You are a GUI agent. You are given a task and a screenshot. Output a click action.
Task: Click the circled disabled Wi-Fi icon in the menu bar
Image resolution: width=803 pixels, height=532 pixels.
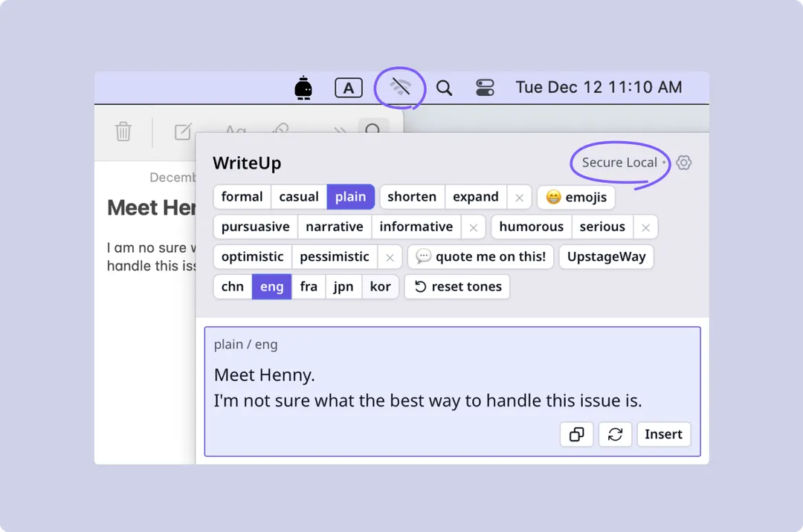click(x=399, y=86)
